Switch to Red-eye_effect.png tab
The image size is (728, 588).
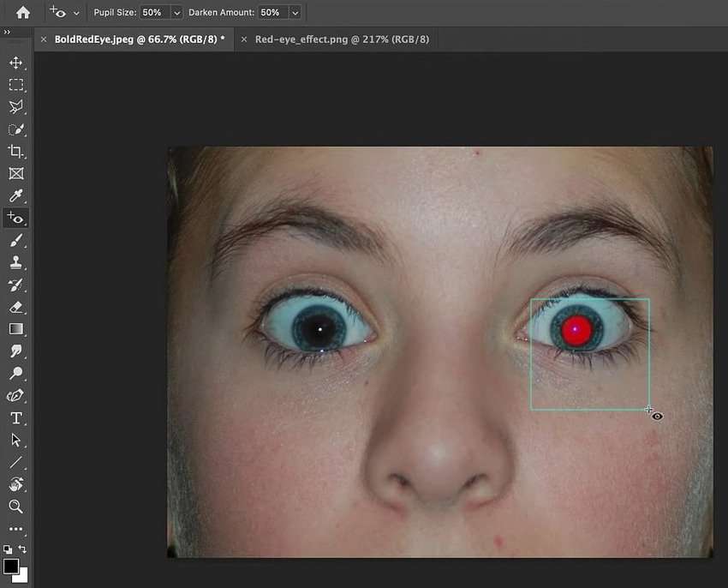[342, 39]
